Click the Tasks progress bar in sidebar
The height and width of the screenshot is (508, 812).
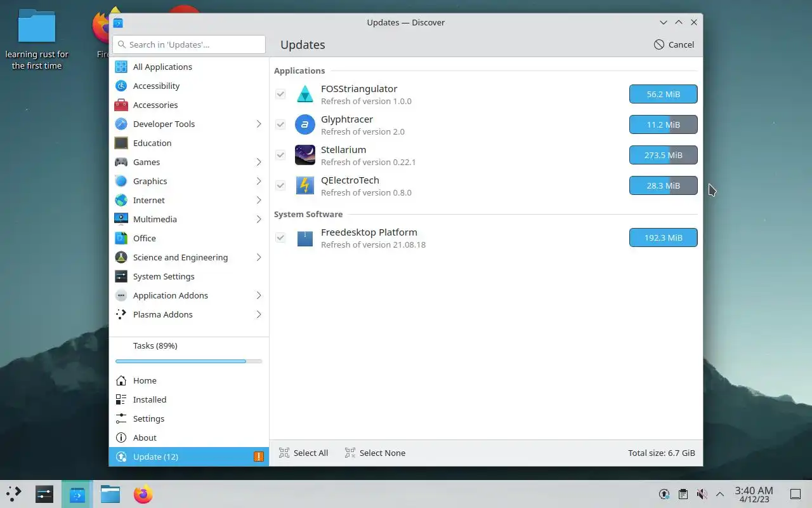point(189,361)
